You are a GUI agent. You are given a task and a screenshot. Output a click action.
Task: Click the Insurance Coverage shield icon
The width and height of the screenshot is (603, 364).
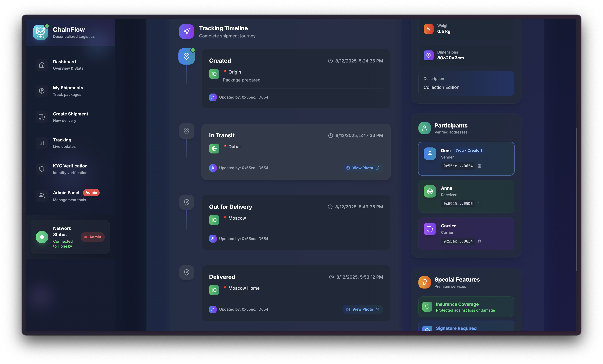[x=427, y=307]
